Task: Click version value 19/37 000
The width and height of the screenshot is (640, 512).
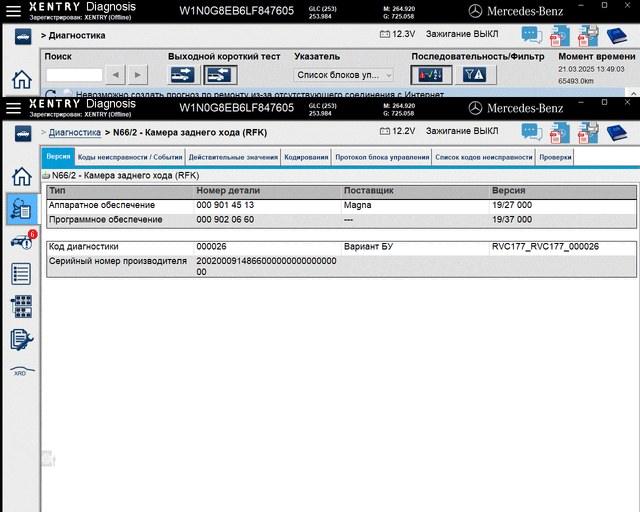Action: [512, 220]
